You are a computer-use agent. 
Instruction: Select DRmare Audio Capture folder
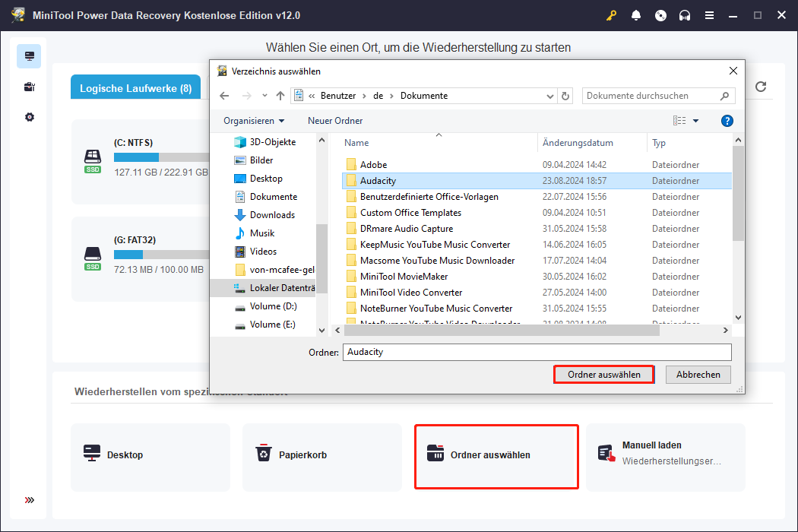[x=537, y=229]
